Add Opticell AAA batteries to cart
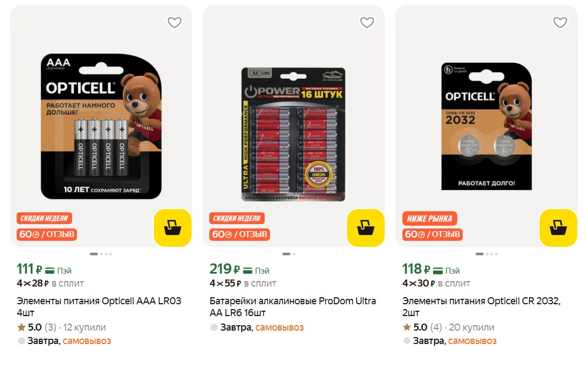588x365 pixels. tap(173, 228)
